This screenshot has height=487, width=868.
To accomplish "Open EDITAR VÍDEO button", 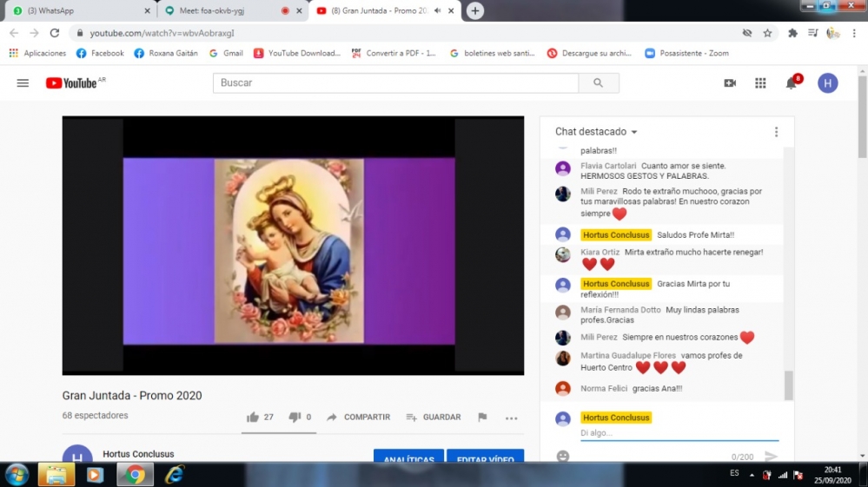I will [x=486, y=456].
